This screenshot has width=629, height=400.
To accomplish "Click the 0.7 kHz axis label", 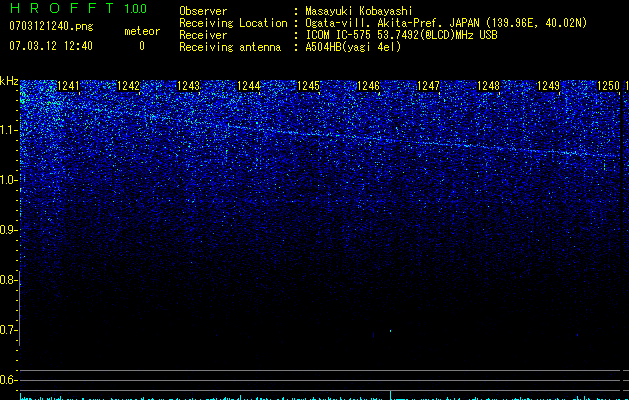I will [8, 330].
